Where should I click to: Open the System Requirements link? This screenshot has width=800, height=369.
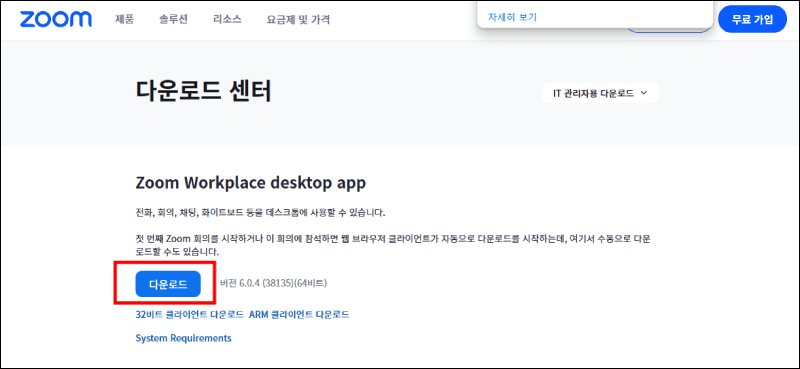[x=184, y=338]
